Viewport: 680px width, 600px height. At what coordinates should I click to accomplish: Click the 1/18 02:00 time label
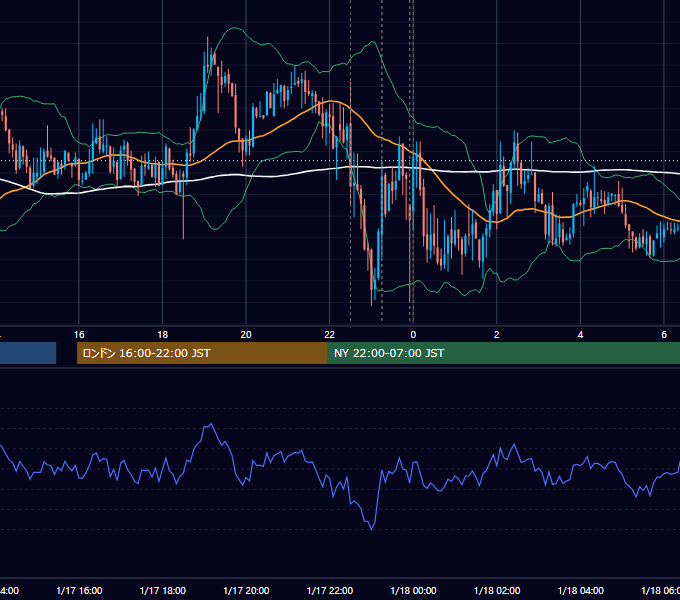pyautogui.click(x=497, y=590)
